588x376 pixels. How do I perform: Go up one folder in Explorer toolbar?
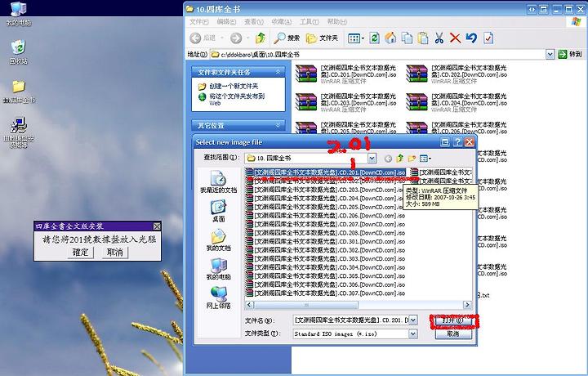[x=261, y=38]
